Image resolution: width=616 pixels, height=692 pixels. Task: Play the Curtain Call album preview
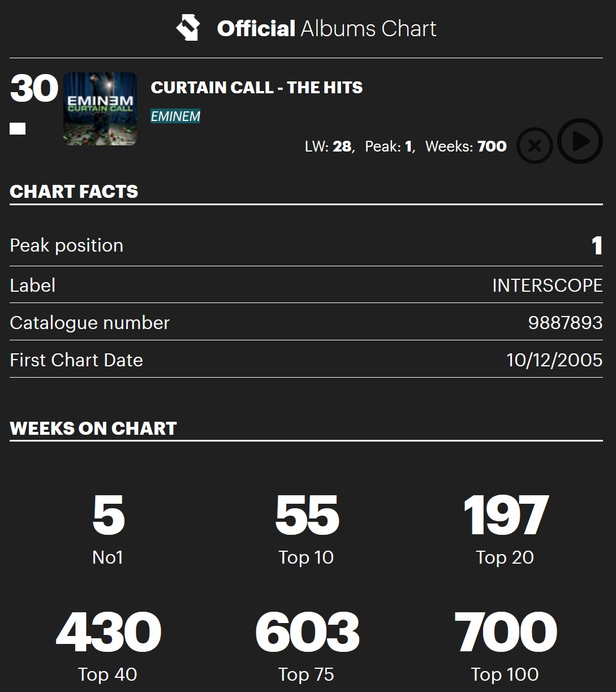(x=580, y=141)
